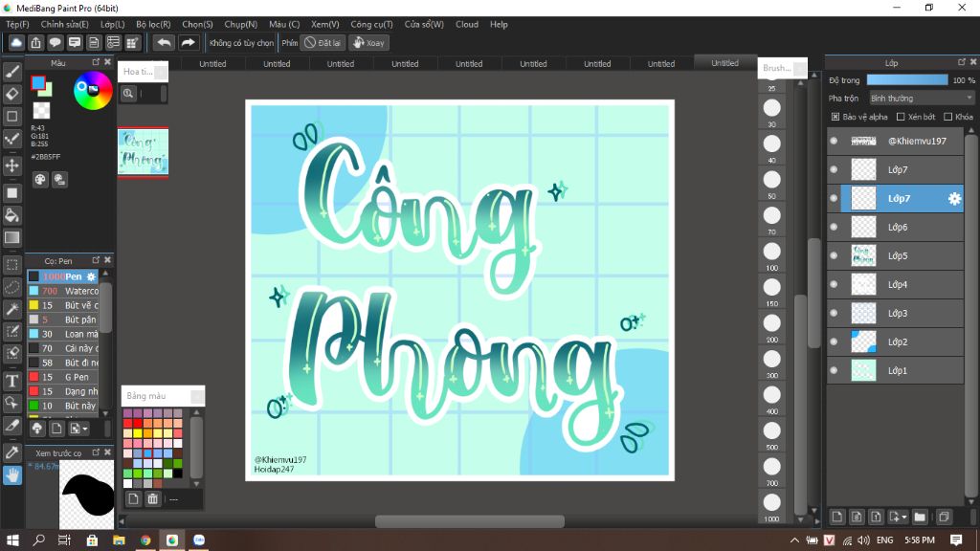
Task: Select the Hand tool
Action: pos(11,475)
